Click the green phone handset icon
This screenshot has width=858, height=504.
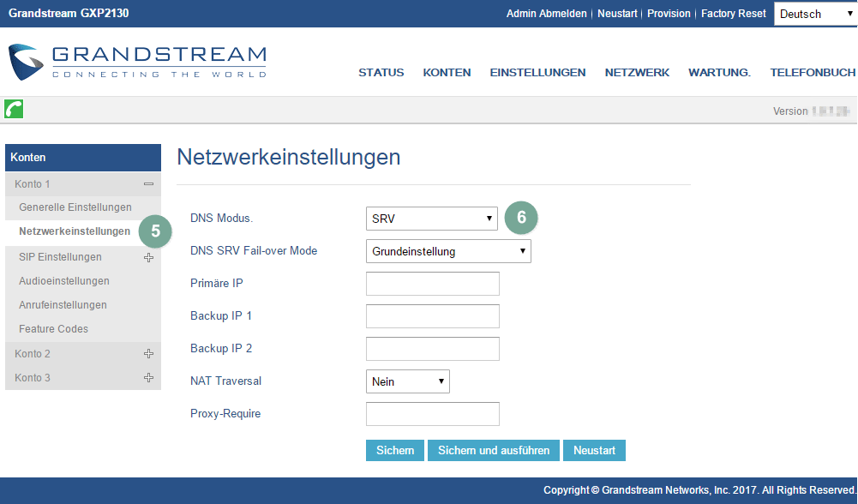[x=14, y=109]
